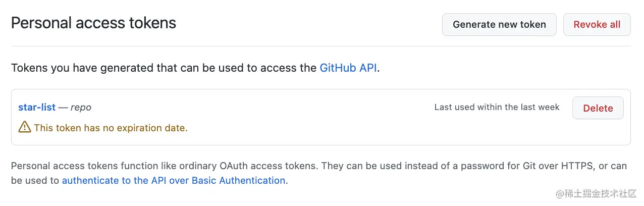Click the repo scope label
The image size is (644, 206).
coord(81,108)
